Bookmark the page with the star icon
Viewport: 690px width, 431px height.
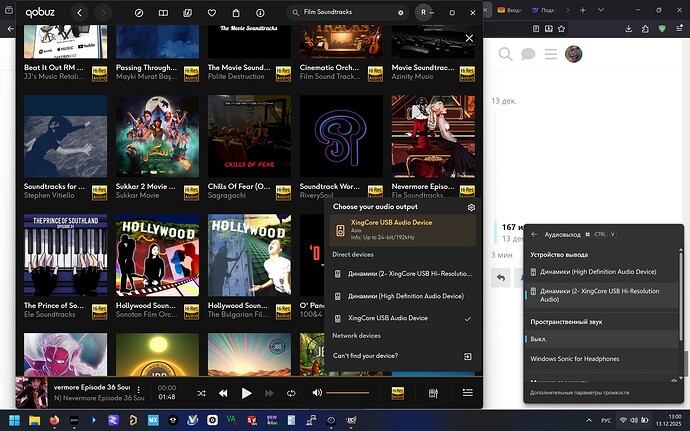(561, 29)
